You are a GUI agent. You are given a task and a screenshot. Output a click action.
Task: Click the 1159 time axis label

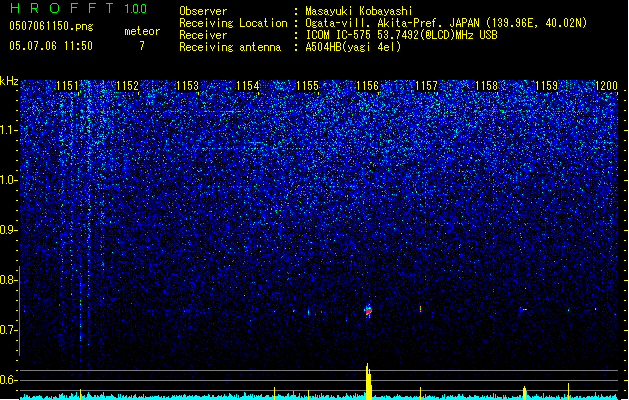pyautogui.click(x=546, y=86)
